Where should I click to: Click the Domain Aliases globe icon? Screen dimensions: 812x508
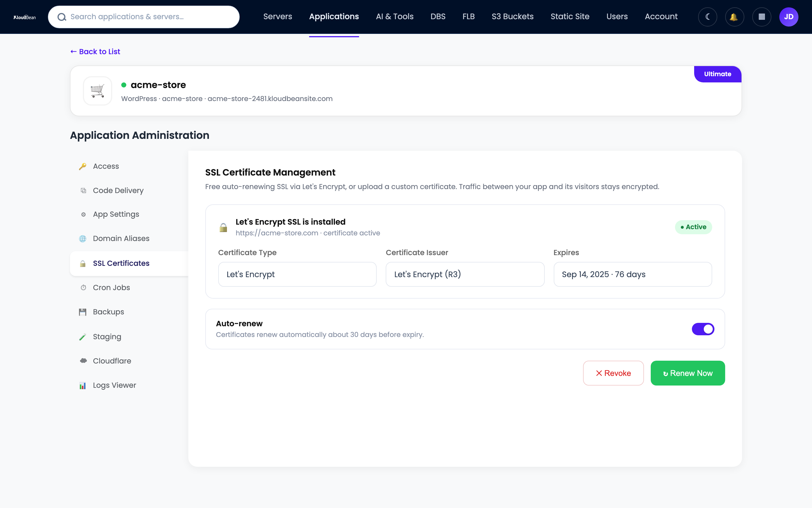(x=83, y=238)
